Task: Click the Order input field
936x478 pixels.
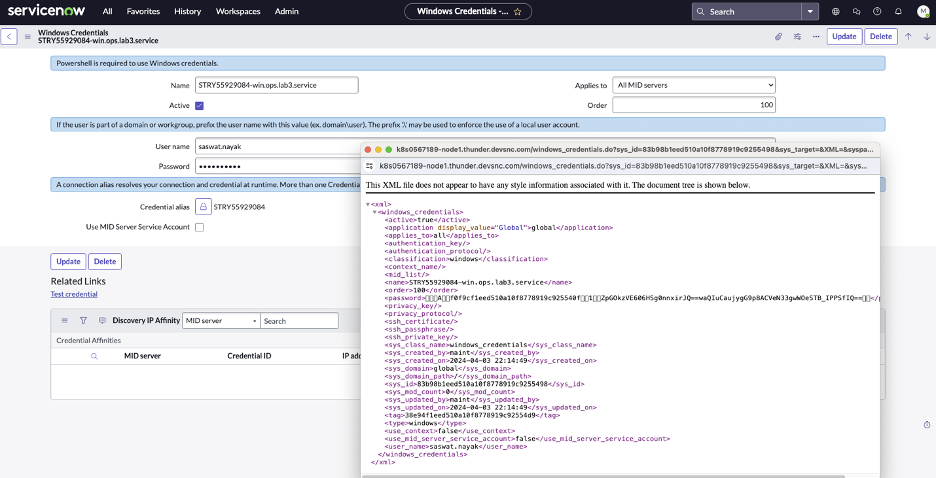Action: click(x=694, y=105)
